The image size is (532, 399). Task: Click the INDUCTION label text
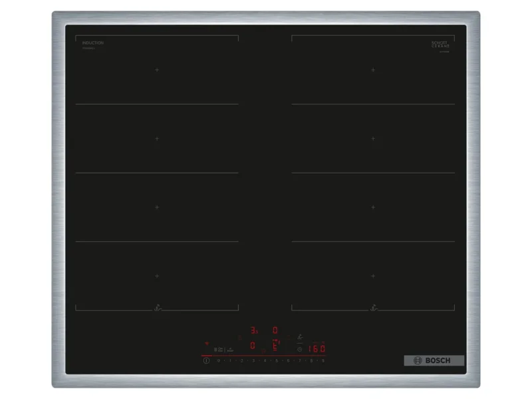(93, 43)
